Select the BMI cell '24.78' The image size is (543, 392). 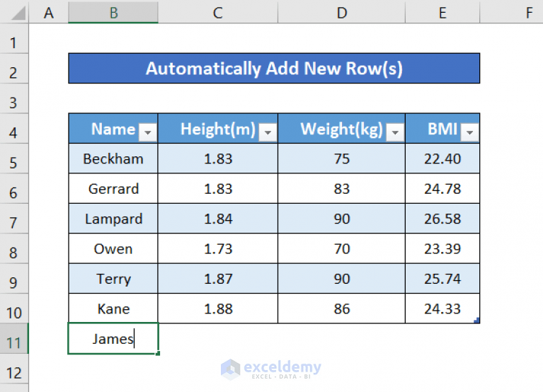(x=442, y=188)
